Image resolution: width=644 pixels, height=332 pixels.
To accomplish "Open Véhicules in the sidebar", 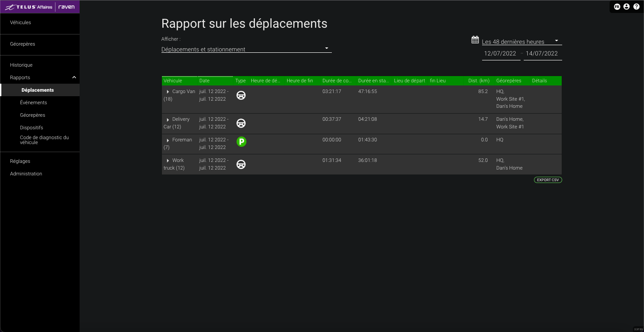I will (21, 22).
